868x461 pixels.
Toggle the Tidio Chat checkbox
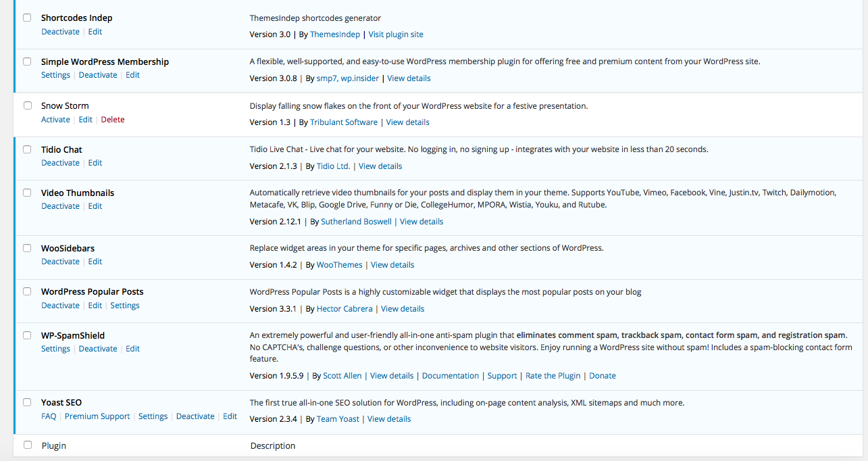click(x=28, y=149)
